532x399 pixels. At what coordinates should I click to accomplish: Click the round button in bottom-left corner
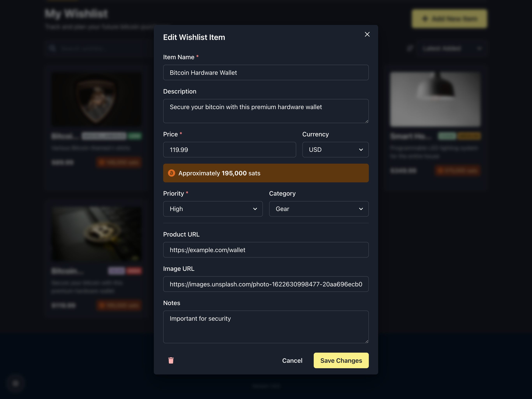[16, 383]
